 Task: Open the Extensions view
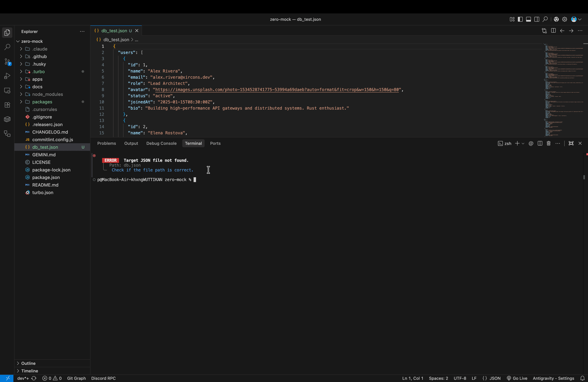[7, 105]
